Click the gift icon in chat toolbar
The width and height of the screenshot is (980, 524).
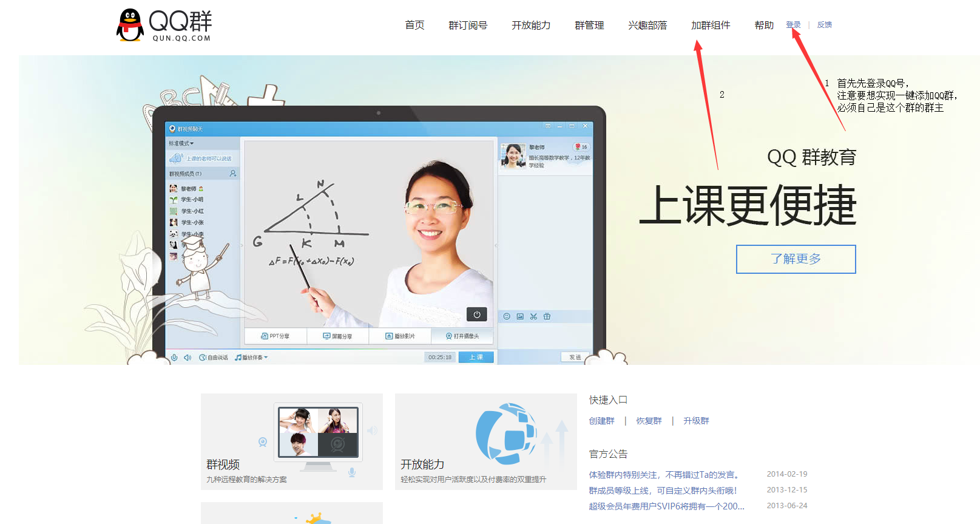(x=547, y=316)
